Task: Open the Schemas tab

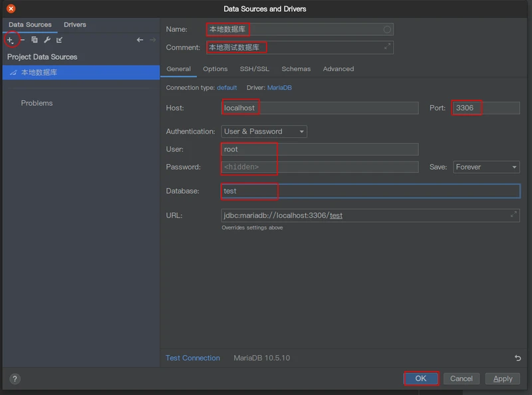Action: click(296, 69)
